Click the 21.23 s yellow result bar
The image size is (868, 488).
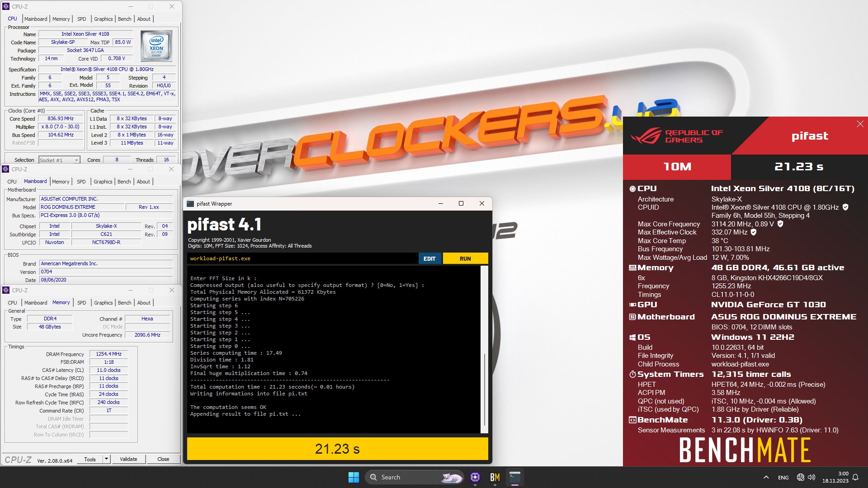click(x=338, y=449)
